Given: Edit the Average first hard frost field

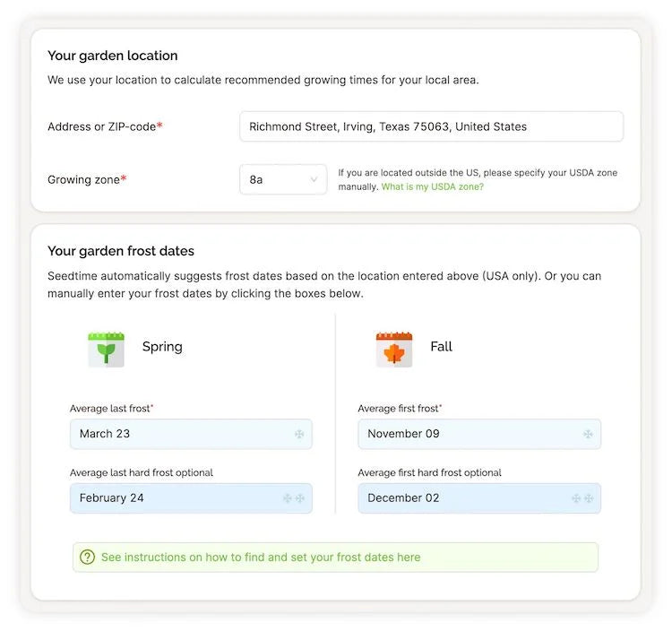Looking at the screenshot, I should tap(479, 498).
